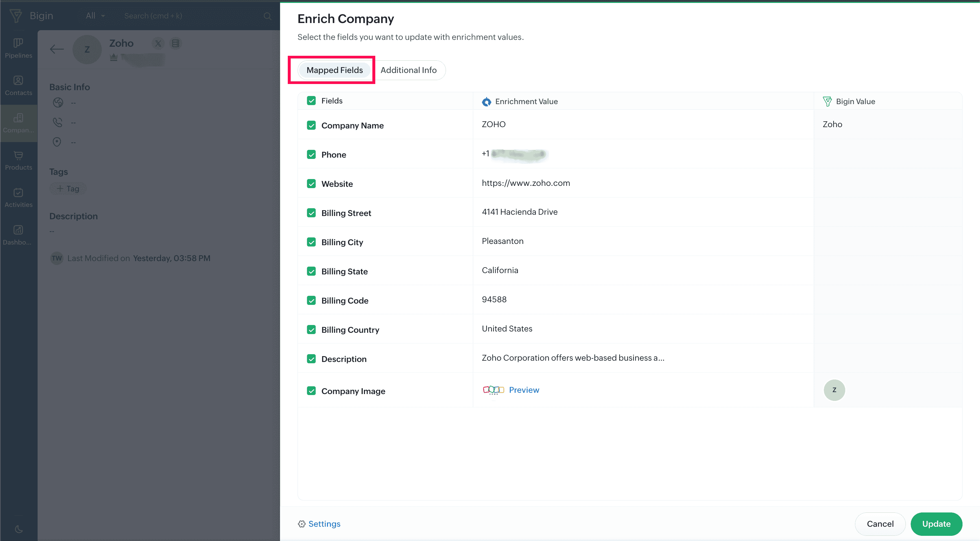Click the 'Zoho Corporation offers web-based business a...' text
Screen dimensions: 980x541
(573, 358)
